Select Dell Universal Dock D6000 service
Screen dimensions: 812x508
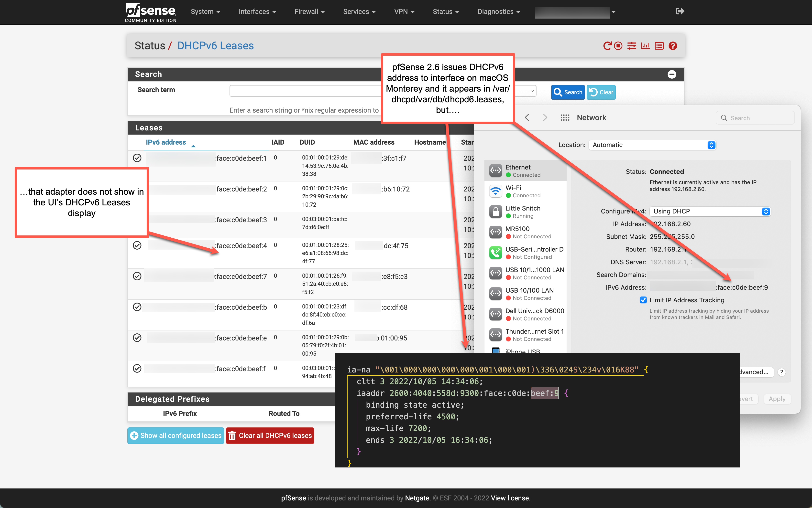[x=526, y=314]
